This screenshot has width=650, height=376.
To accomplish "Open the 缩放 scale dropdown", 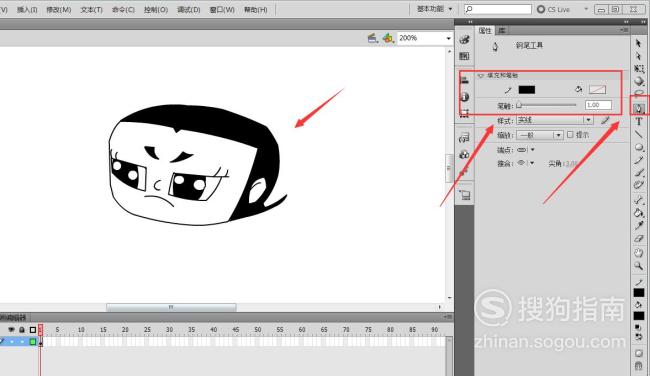I will 540,135.
